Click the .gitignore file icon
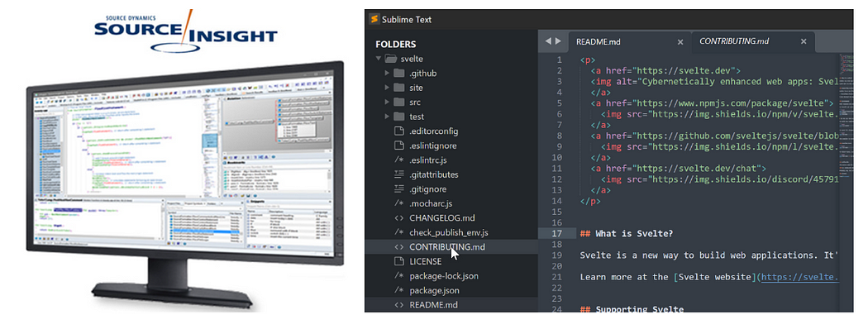This screenshot has height=329, width=868. [398, 188]
